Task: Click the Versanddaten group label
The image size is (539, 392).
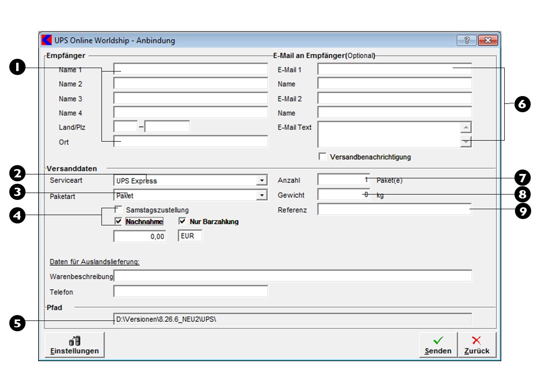Action: (x=72, y=169)
